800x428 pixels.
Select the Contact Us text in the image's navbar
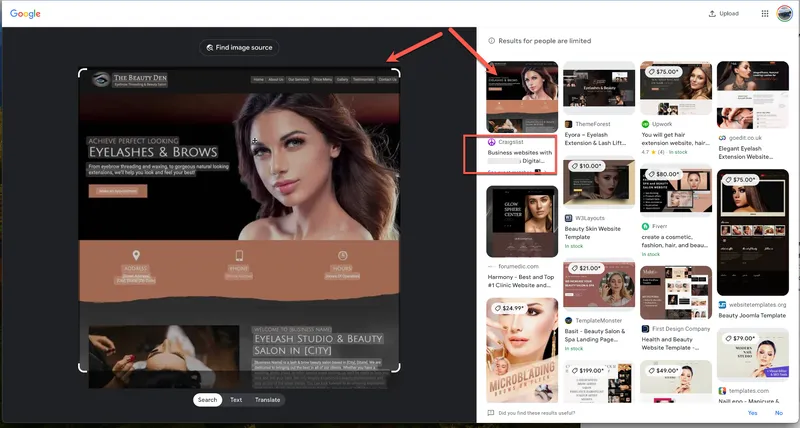387,80
